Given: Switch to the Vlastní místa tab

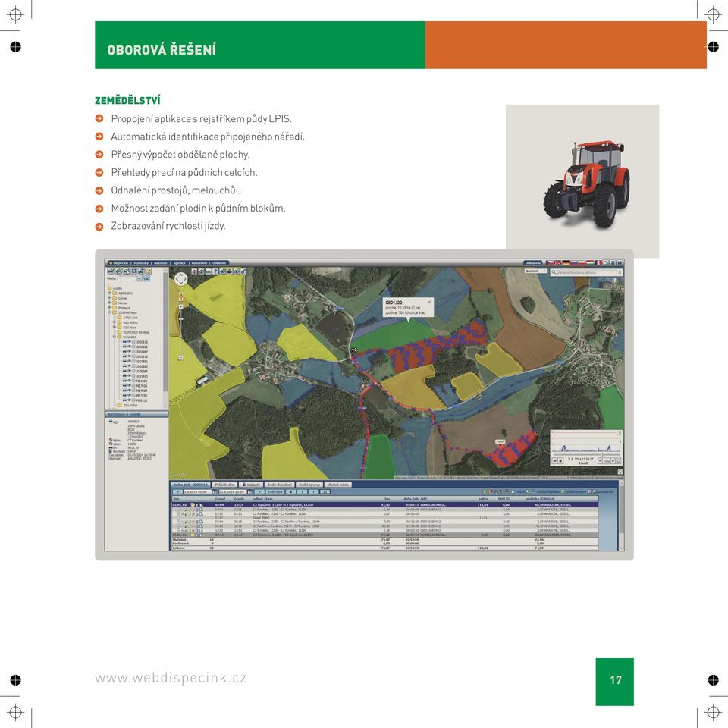Looking at the screenshot, I should point(337,485).
